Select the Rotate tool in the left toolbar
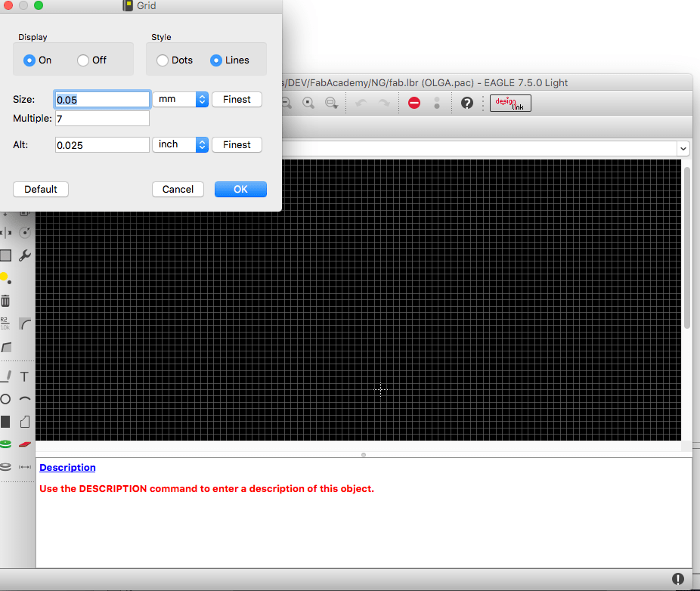700x591 pixels. pos(25,233)
